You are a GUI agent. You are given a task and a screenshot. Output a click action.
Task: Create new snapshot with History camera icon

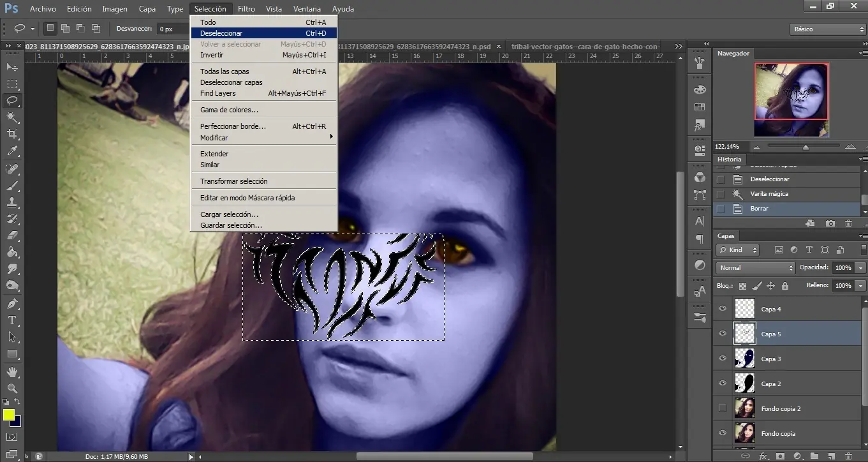click(830, 223)
